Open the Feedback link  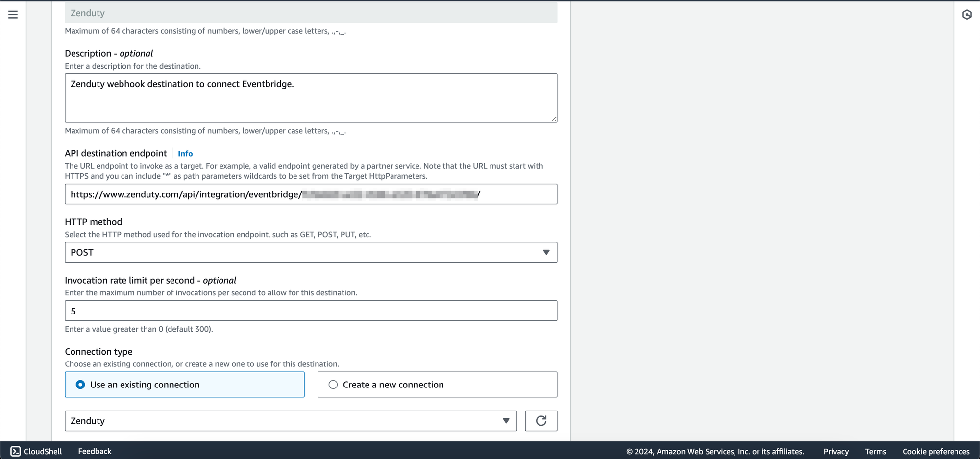click(x=95, y=451)
